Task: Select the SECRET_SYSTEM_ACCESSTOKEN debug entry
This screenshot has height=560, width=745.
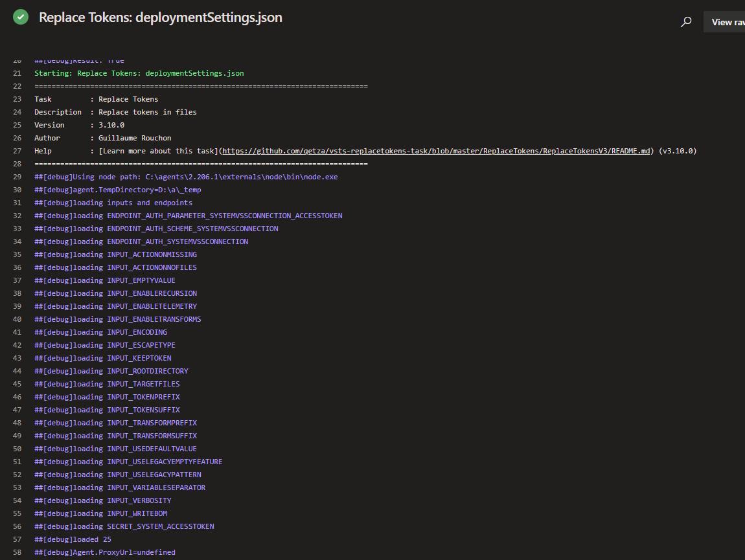Action: coord(123,526)
